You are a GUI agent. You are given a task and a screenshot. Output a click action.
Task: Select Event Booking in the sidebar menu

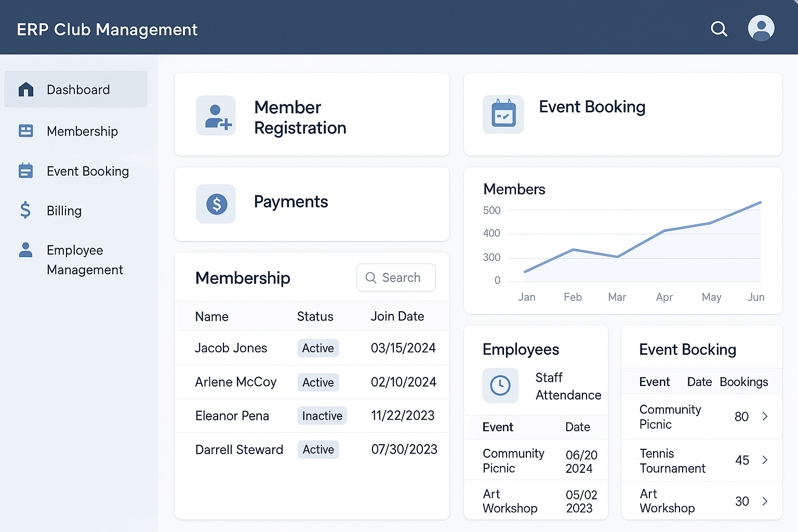pyautogui.click(x=87, y=171)
